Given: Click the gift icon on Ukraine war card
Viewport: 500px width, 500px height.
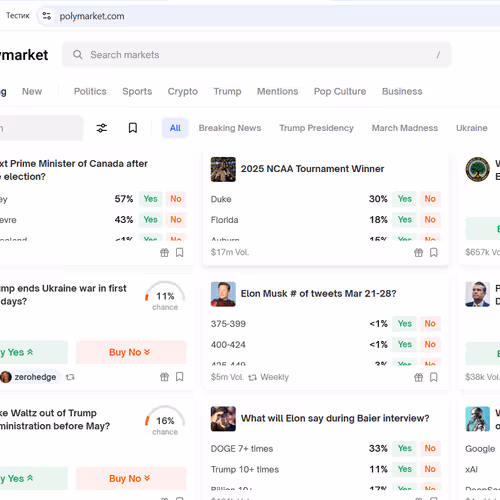Looking at the screenshot, I should click(x=164, y=377).
